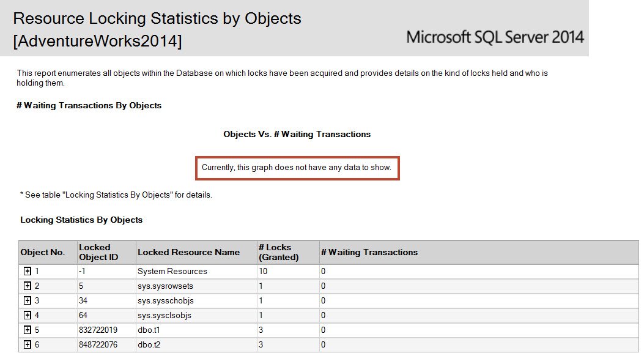Click locks granted value 10

point(263,271)
